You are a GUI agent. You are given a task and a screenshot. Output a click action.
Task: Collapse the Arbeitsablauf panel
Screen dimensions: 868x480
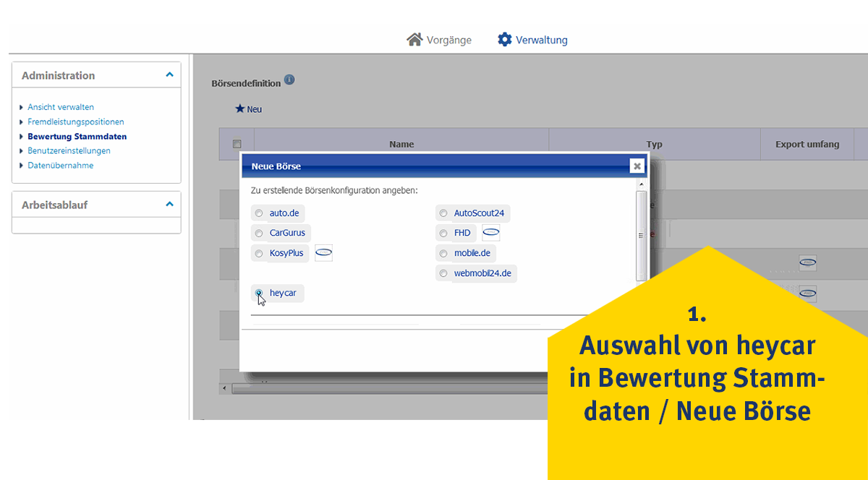[169, 204]
